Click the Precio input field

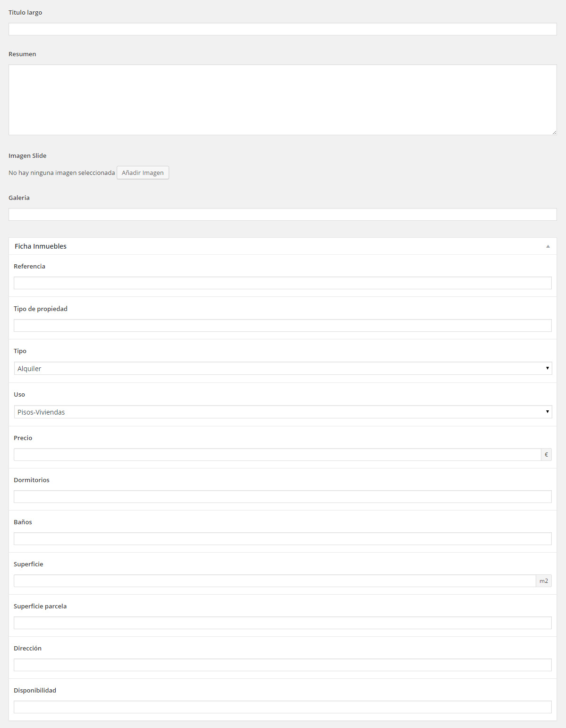point(277,455)
